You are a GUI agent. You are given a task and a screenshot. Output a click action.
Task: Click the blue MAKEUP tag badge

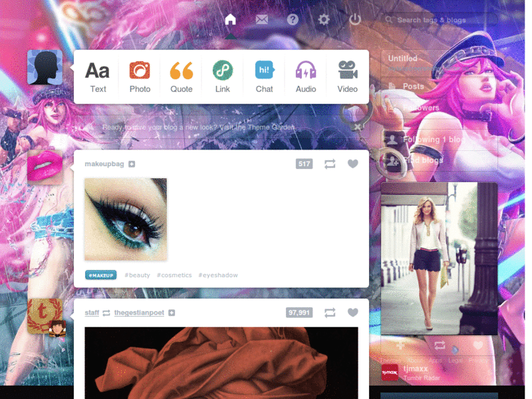(x=101, y=275)
